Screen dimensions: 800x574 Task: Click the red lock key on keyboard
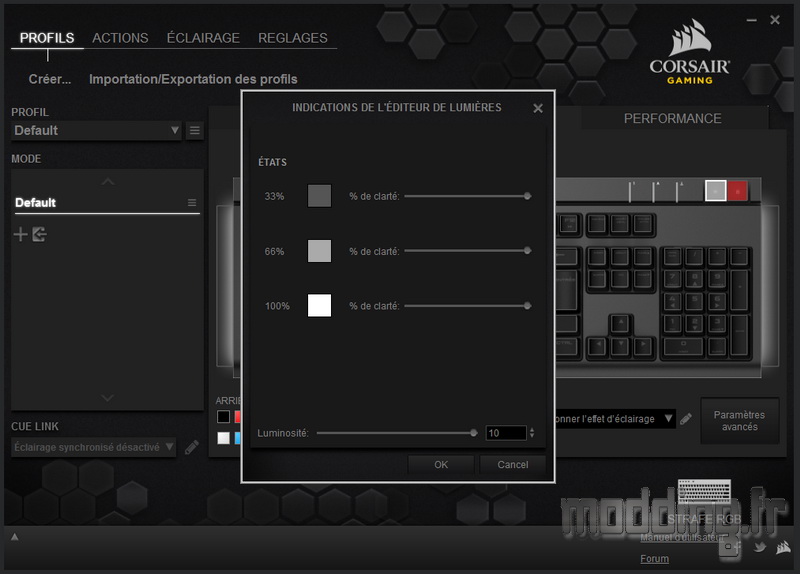tap(737, 191)
